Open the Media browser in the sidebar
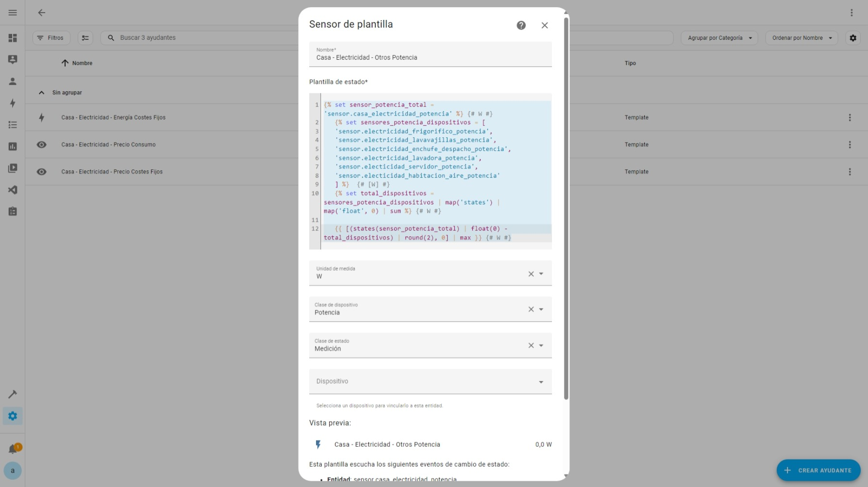 coord(13,168)
